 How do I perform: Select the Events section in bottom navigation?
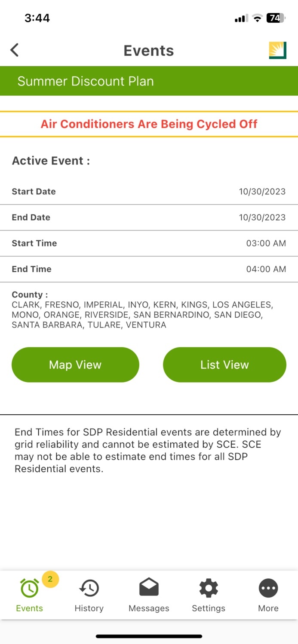pos(29,595)
